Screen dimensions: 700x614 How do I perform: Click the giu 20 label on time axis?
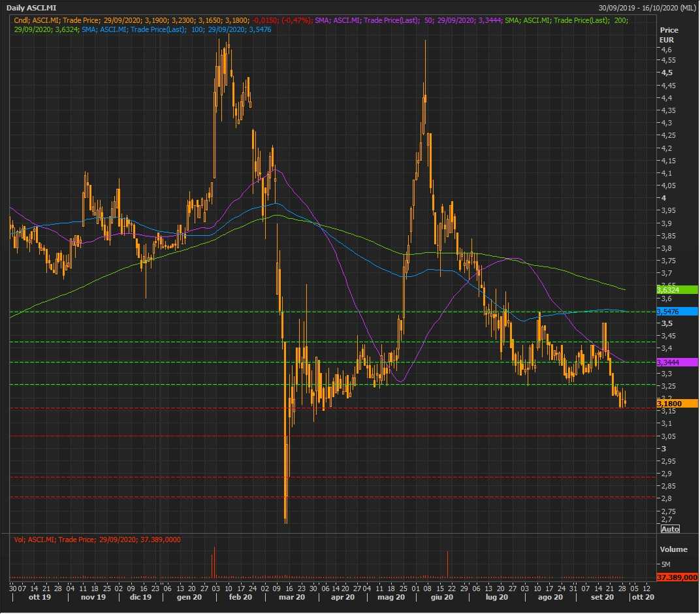point(442,597)
